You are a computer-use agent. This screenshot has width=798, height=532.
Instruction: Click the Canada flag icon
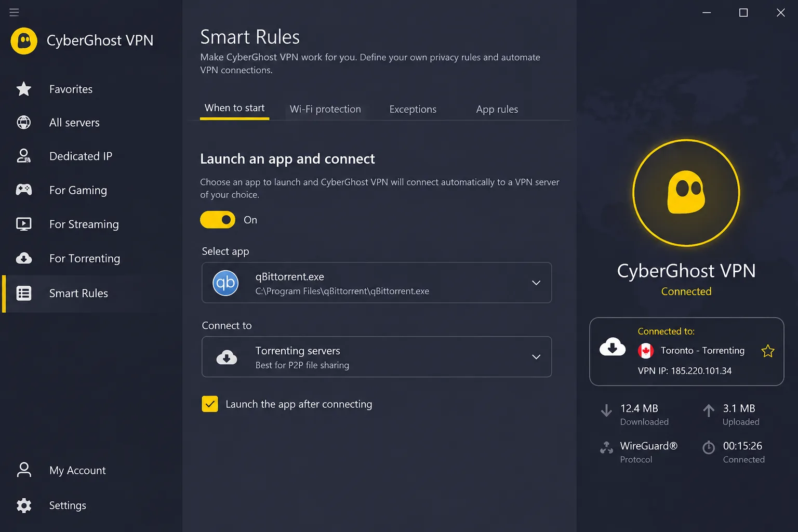click(646, 351)
